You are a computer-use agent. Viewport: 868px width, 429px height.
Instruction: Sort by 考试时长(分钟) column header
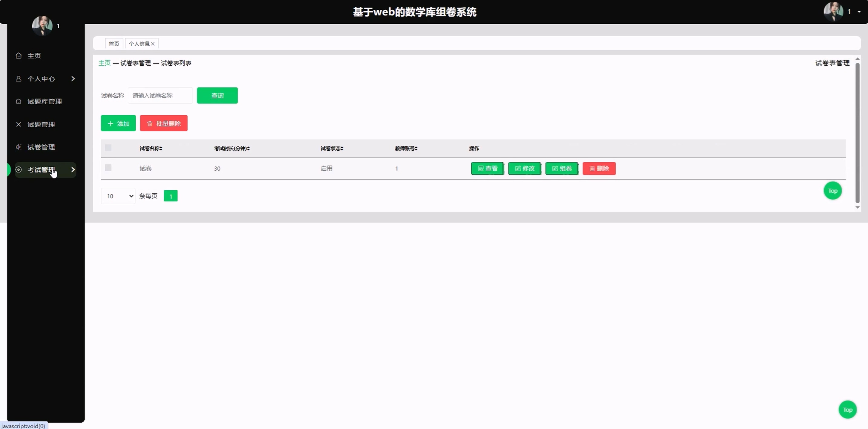click(232, 149)
